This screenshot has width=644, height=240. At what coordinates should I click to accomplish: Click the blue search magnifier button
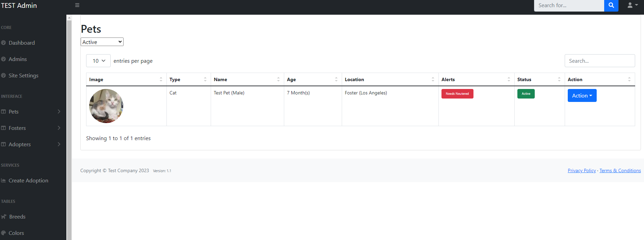(611, 5)
